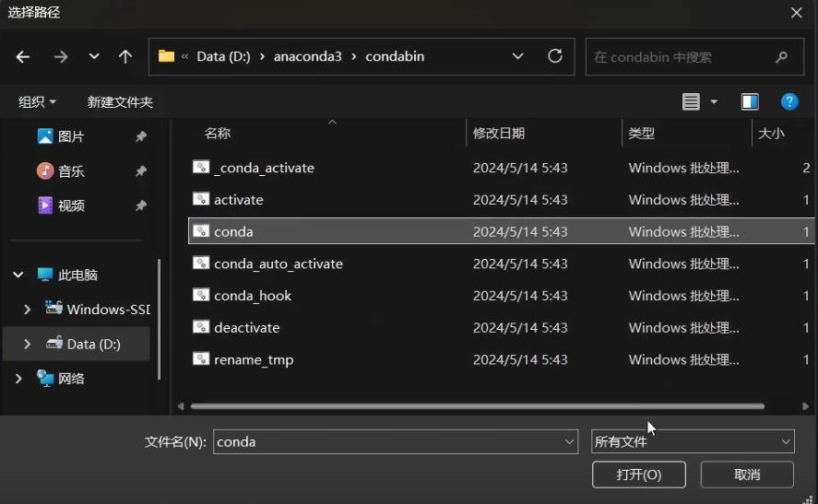Select _conda_activate batch file
This screenshot has width=818, height=504.
501,168
